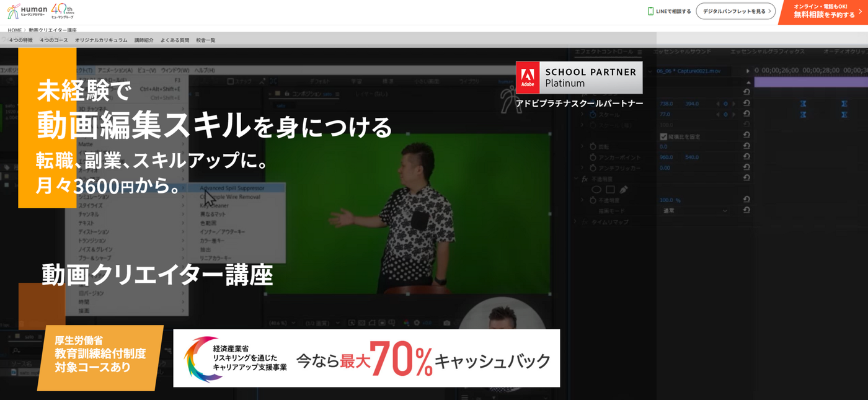
Task: Open the 4つの特徴 nav item
Action: pos(20,40)
